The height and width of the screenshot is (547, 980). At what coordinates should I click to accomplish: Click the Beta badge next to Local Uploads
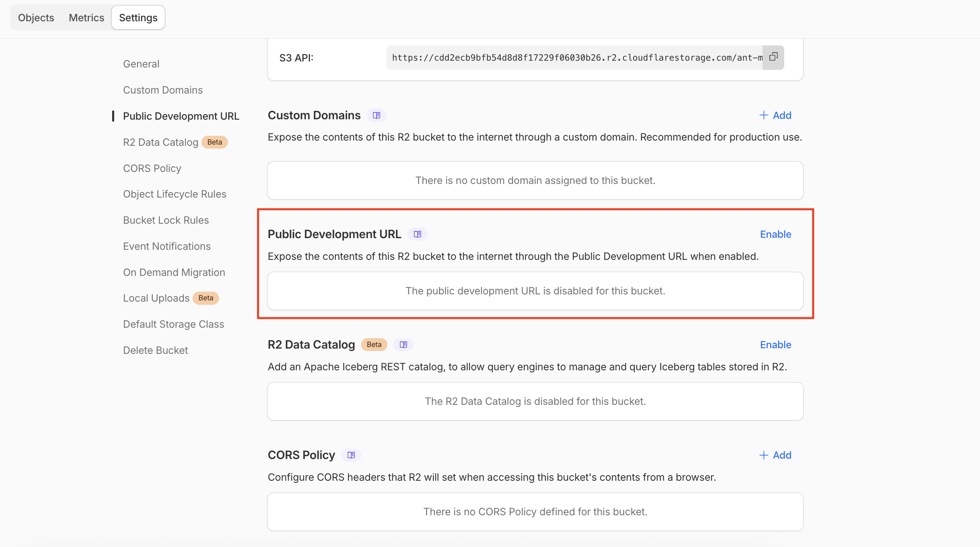pyautogui.click(x=205, y=298)
